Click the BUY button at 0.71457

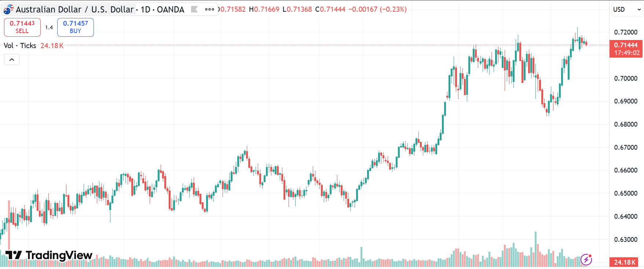(76, 27)
